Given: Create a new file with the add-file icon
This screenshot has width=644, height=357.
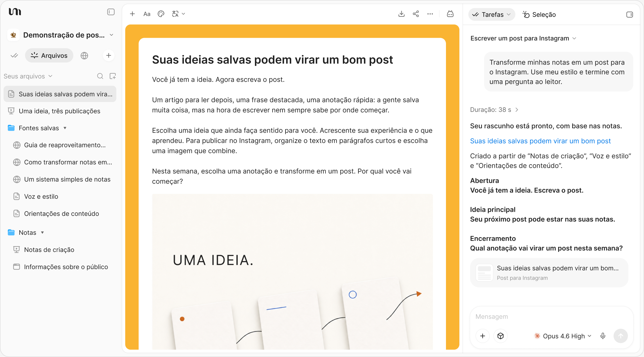Looking at the screenshot, I should point(113,76).
